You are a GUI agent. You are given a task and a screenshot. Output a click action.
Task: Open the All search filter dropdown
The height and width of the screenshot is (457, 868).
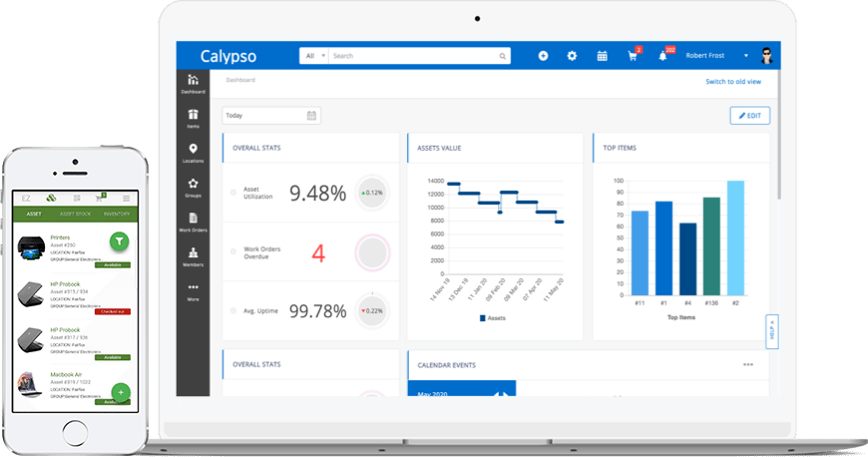[x=314, y=56]
